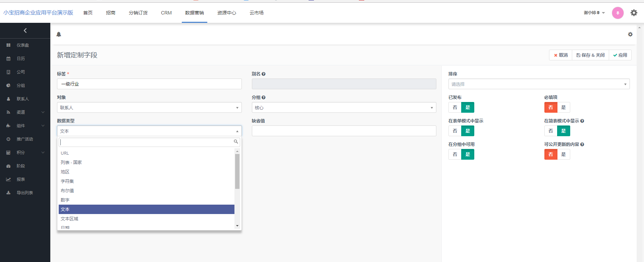
Task: Click the 保存 & 关闭 button
Action: click(590, 55)
